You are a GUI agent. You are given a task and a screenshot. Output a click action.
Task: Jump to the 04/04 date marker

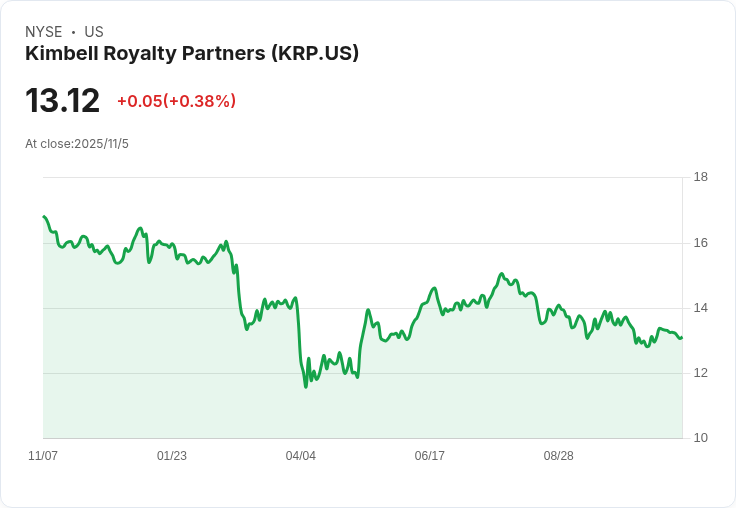click(301, 456)
